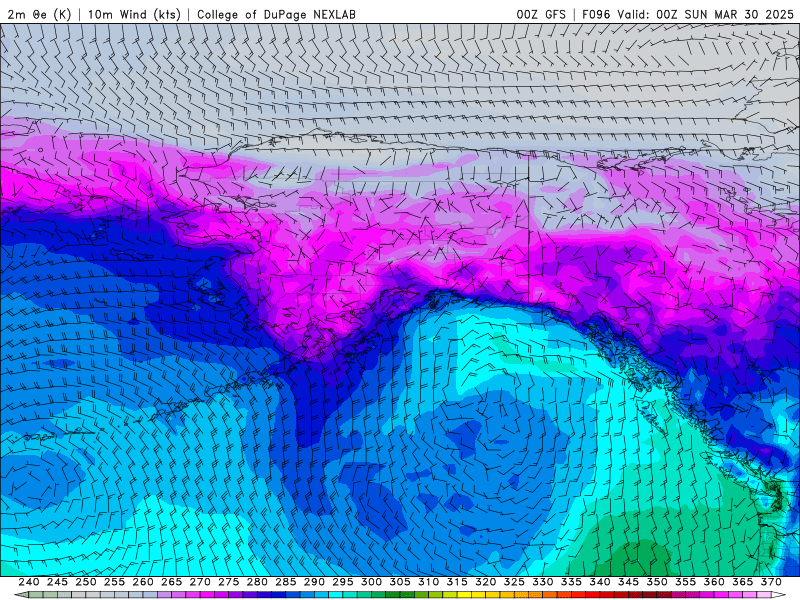Click the 275 value on the color scale

pyautogui.click(x=229, y=582)
